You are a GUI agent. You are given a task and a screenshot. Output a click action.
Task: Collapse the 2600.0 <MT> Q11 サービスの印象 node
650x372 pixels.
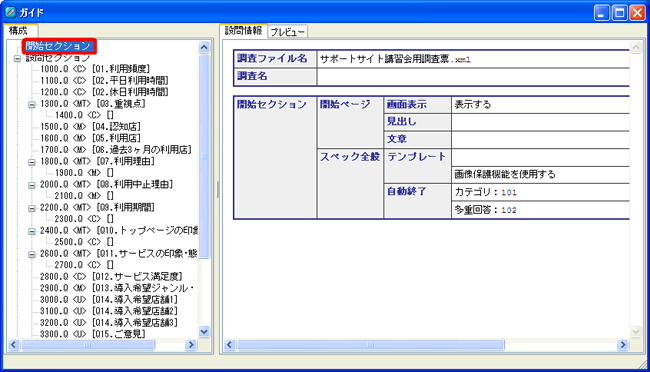32,255
